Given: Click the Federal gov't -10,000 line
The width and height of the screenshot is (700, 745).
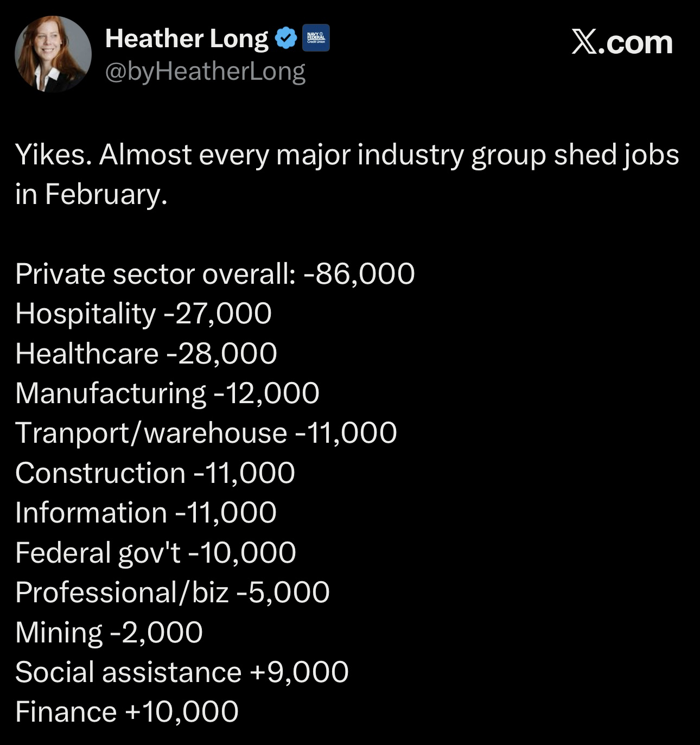Looking at the screenshot, I should (x=155, y=552).
